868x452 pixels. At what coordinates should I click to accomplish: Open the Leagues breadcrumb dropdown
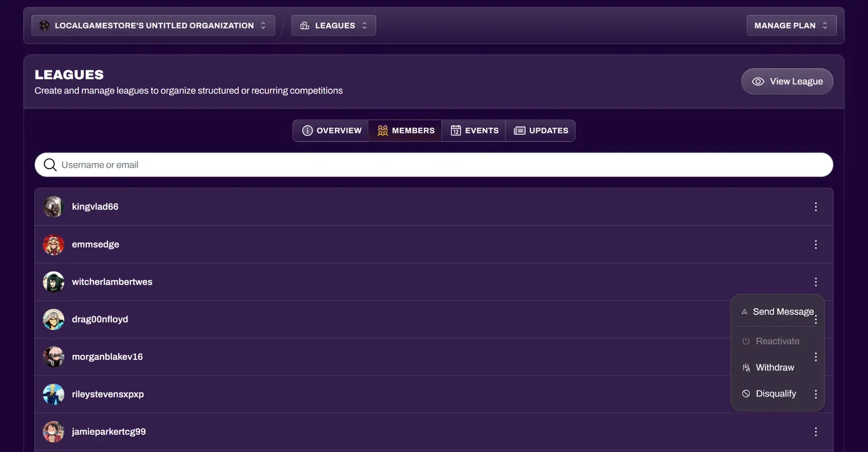click(x=334, y=26)
